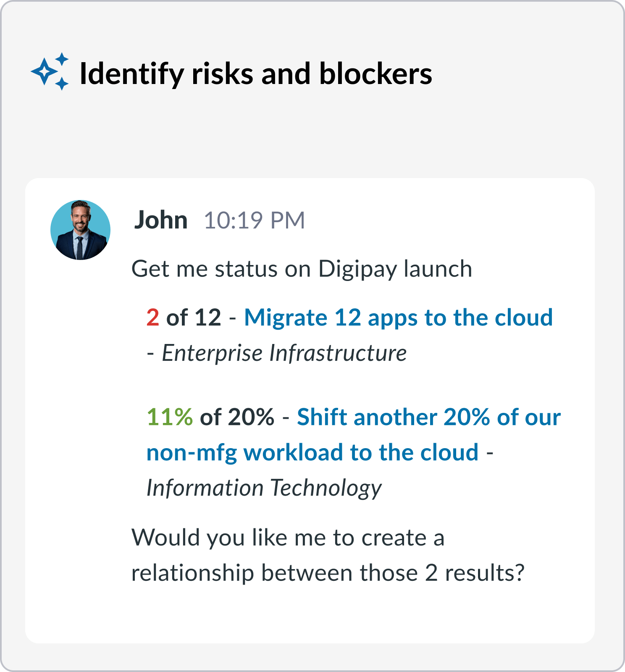This screenshot has height=672, width=625.
Task: Click the small top star of sparkle icon
Action: click(62, 58)
